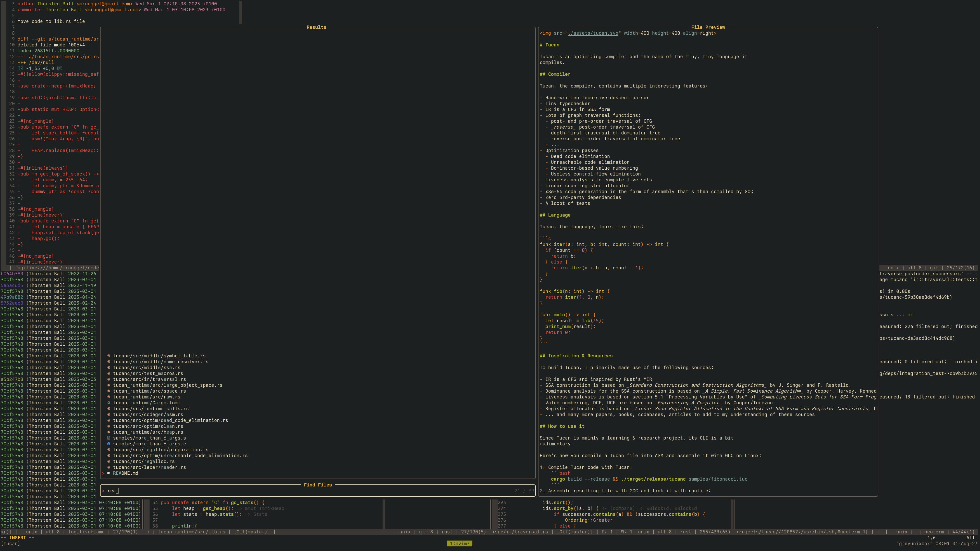Click the Rust icon beside symbol_table.rs
Image resolution: width=980 pixels, height=551 pixels.
[109, 356]
